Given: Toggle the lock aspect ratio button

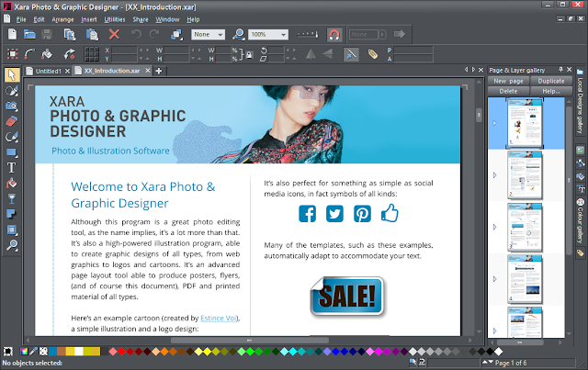Looking at the screenshot, I should (249, 55).
